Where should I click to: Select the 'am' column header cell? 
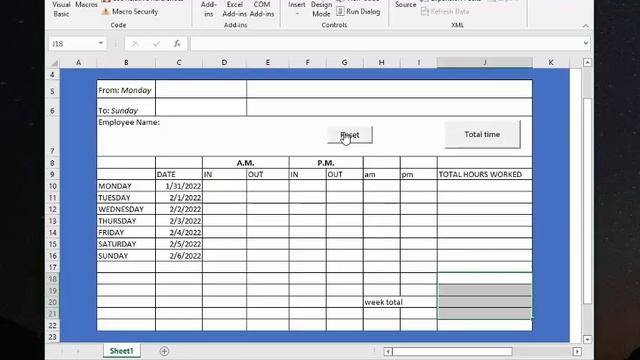pyautogui.click(x=382, y=174)
